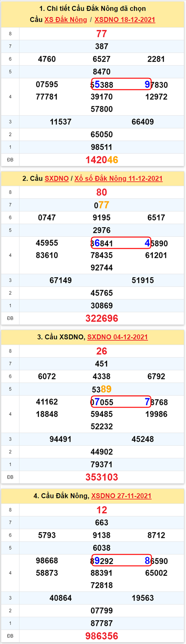Click the prize-3 number 94491
Image resolution: width=186 pixels, height=644 pixels.
pos(60,439)
